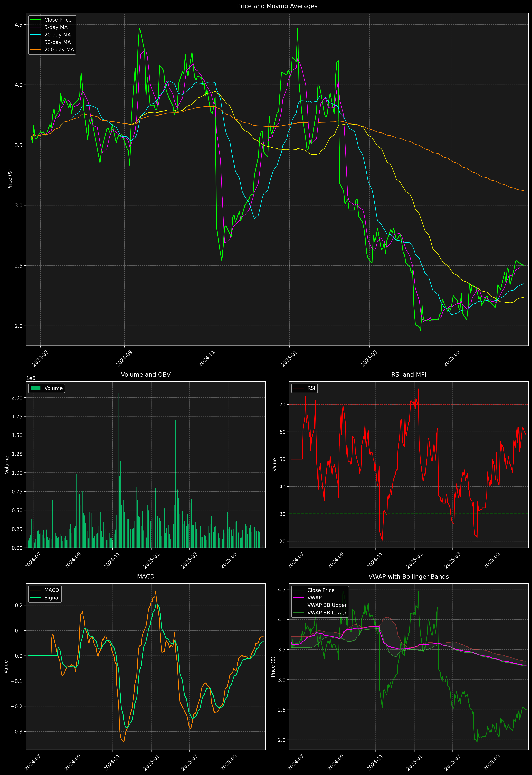The height and width of the screenshot is (775, 532).
Task: Click the magenta line swatch beside 'VWAP'
Action: click(x=299, y=598)
